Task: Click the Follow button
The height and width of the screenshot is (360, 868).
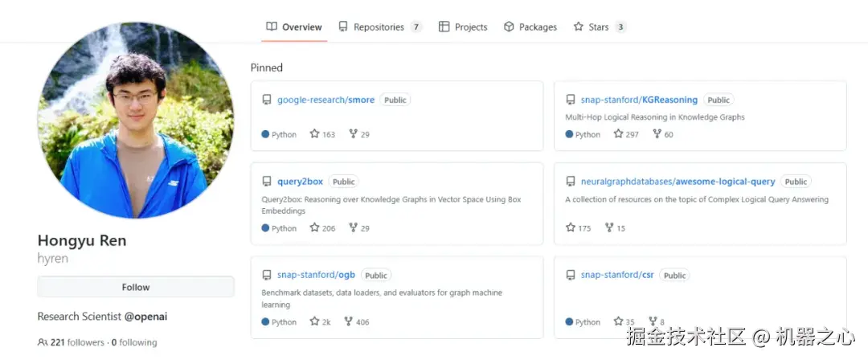Action: [x=136, y=287]
